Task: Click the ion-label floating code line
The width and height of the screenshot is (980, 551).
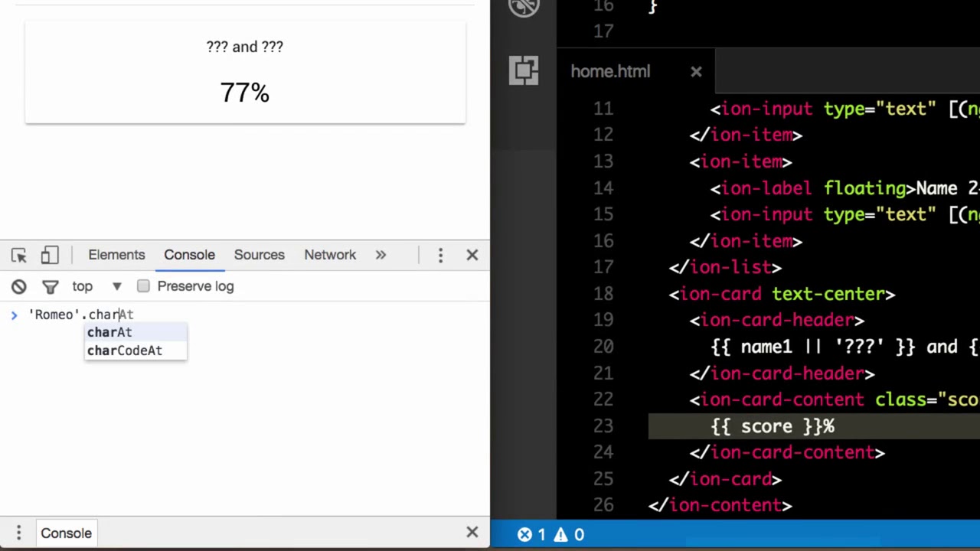Action: click(x=844, y=188)
